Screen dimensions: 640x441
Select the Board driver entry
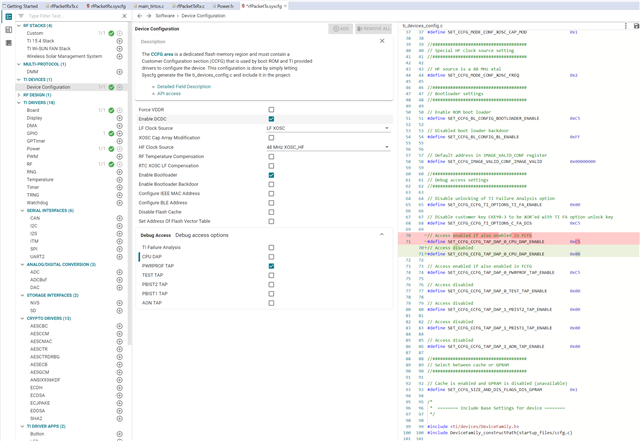(33, 110)
